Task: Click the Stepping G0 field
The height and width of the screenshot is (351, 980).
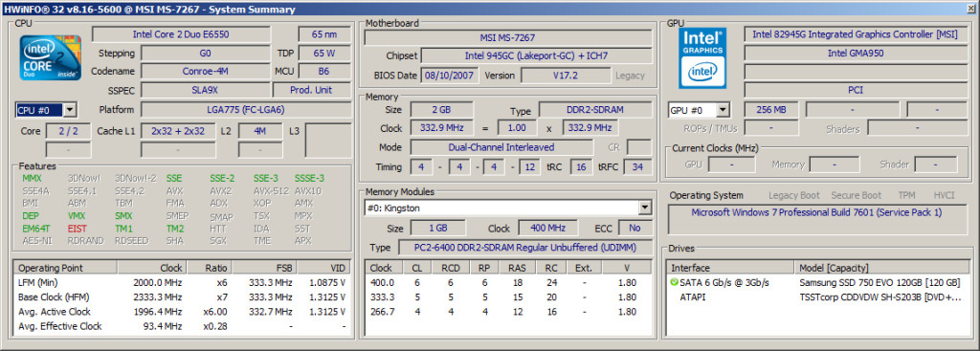Action: point(206,54)
